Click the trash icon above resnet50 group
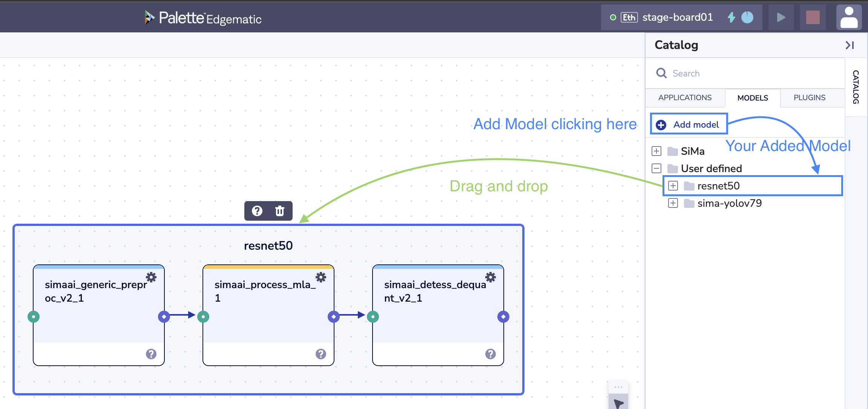 click(279, 211)
